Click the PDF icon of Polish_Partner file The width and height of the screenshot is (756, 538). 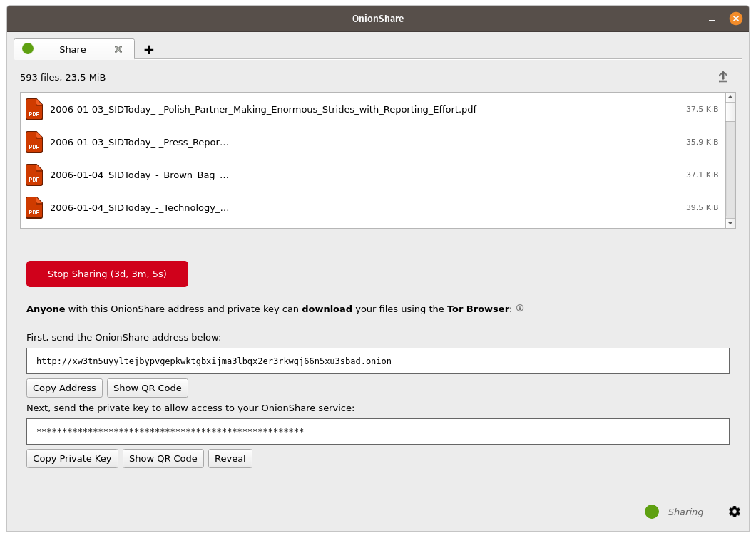(x=34, y=109)
